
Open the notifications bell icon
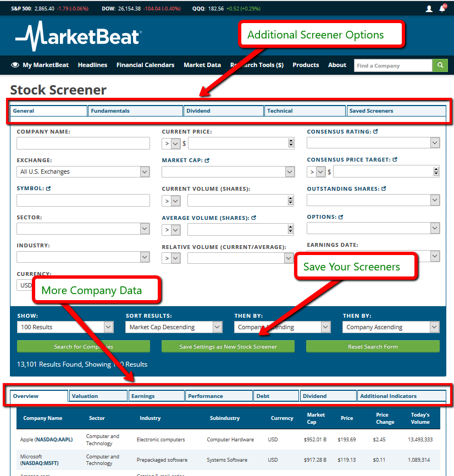tap(442, 8)
